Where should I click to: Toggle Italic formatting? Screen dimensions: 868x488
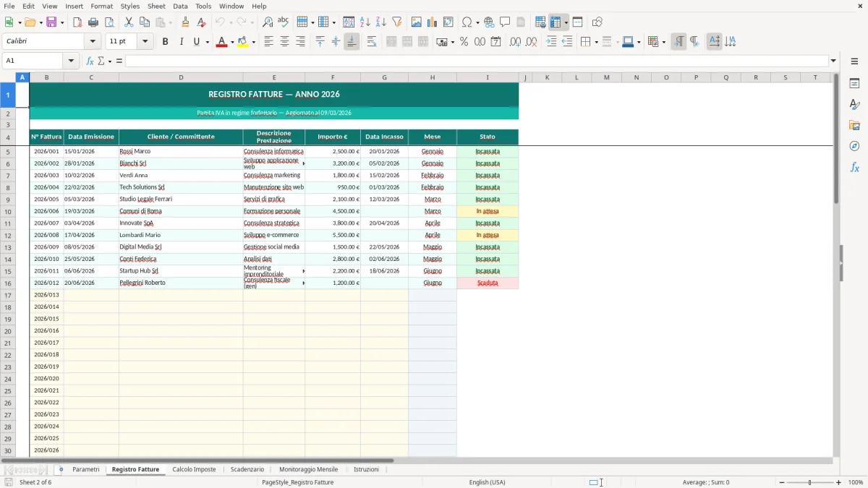click(x=182, y=42)
